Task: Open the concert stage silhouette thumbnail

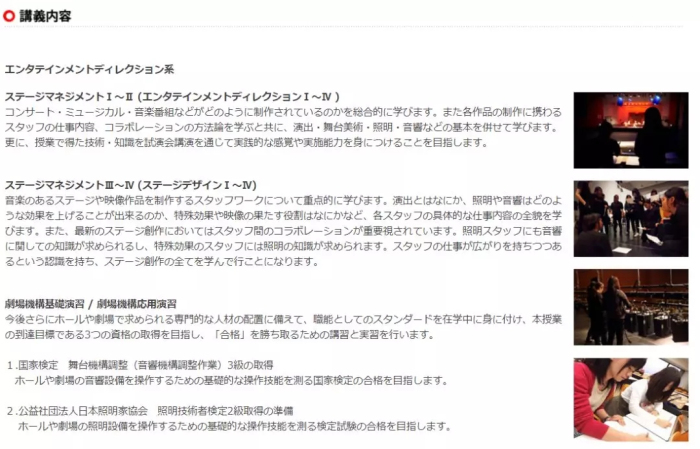Action: [x=630, y=130]
